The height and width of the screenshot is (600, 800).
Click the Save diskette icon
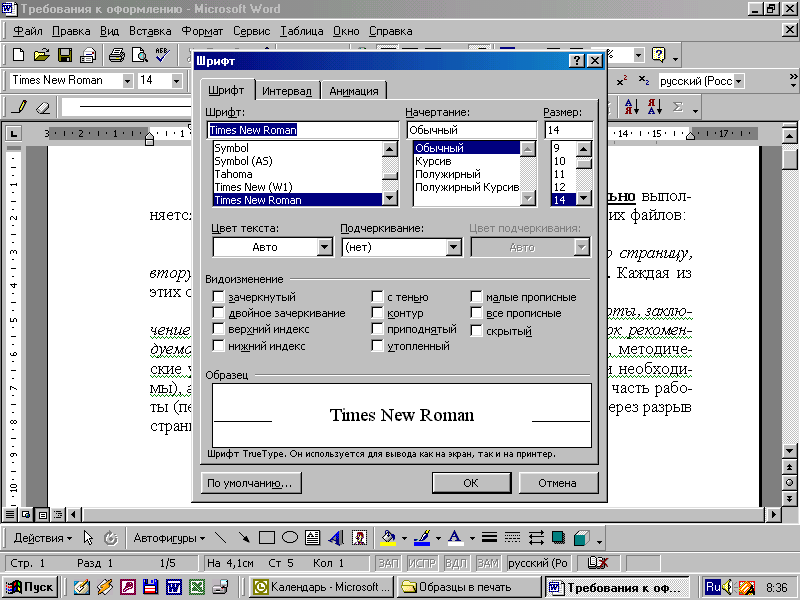65,55
